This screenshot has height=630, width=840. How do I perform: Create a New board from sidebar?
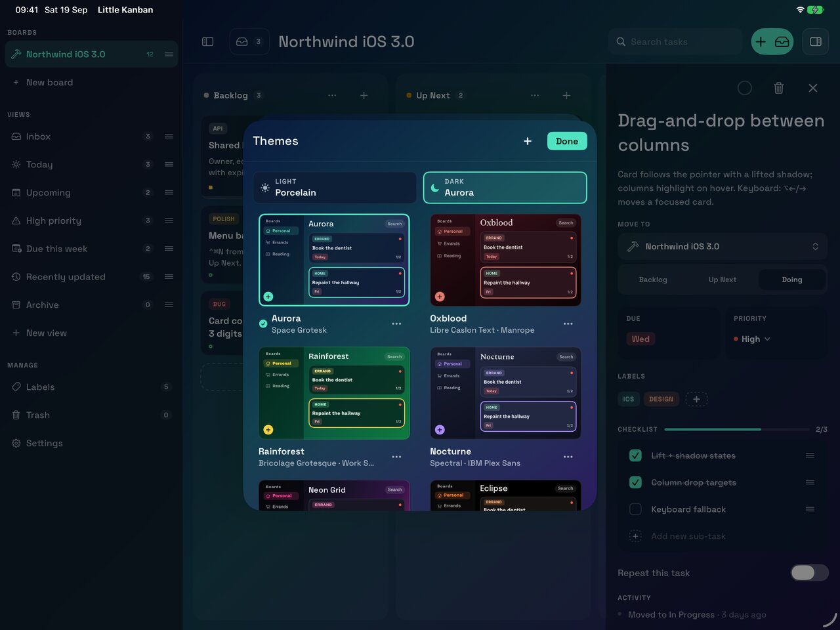91,82
